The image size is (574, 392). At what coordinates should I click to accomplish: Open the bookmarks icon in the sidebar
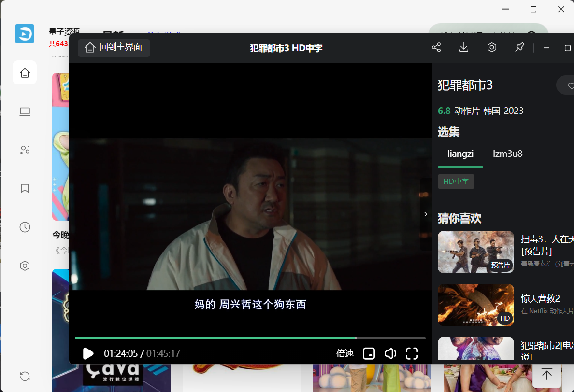click(25, 188)
